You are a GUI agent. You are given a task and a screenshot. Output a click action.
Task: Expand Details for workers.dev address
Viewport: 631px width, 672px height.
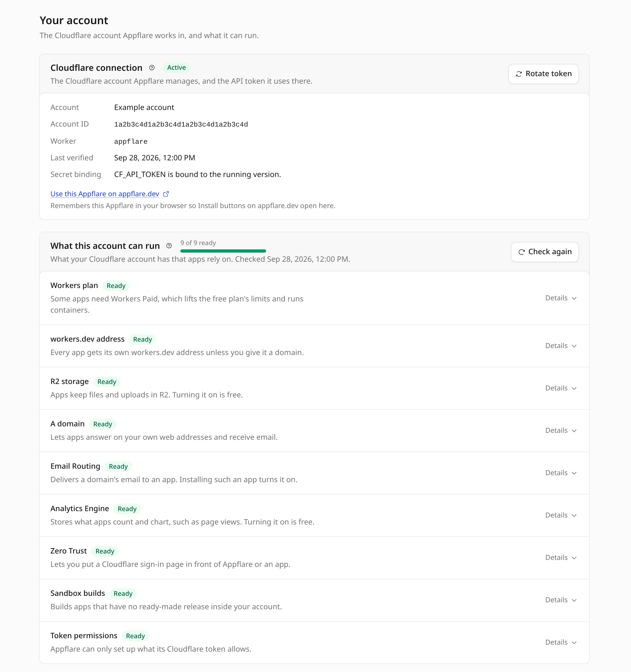point(561,346)
